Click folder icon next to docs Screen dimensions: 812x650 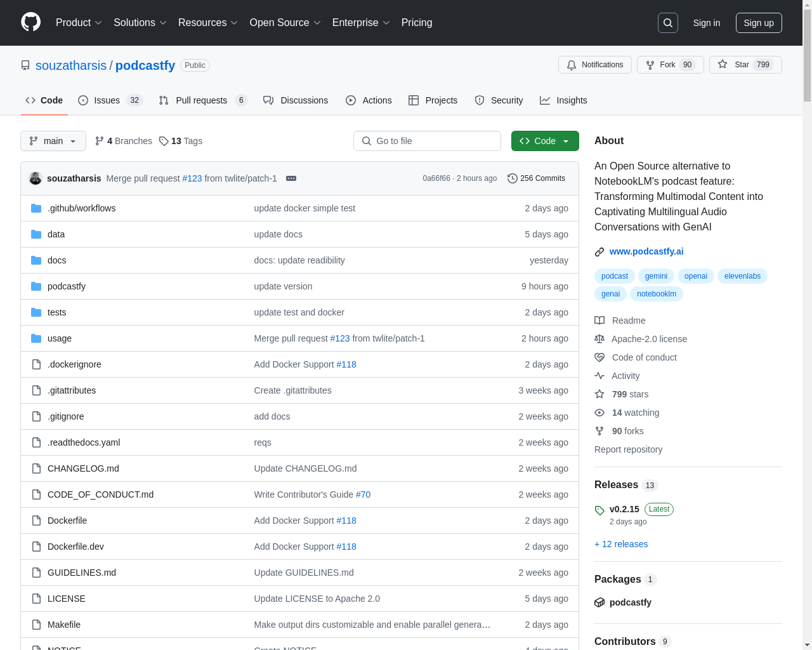[x=36, y=260]
